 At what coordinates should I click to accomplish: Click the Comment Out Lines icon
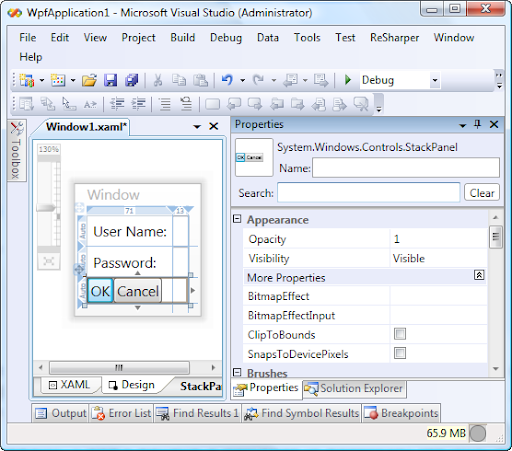tap(165, 104)
